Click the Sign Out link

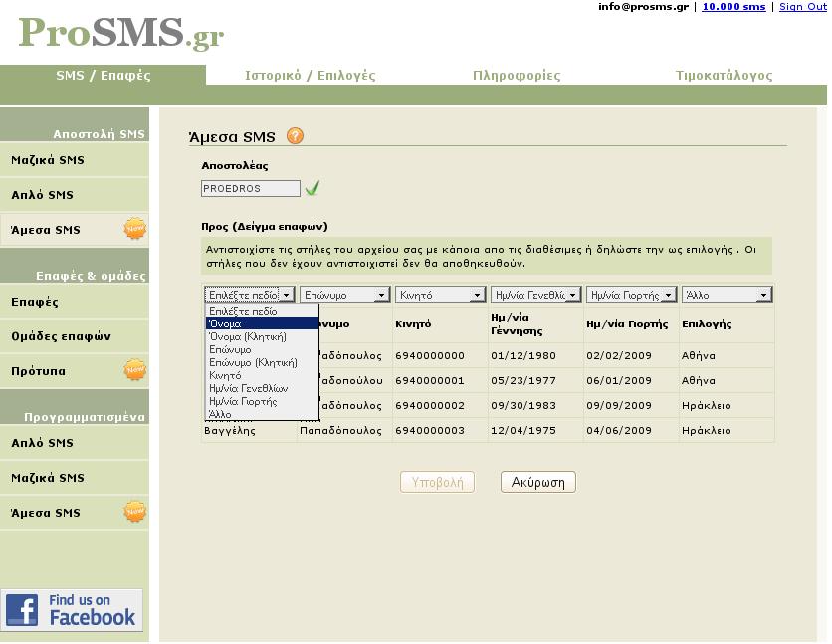803,7
